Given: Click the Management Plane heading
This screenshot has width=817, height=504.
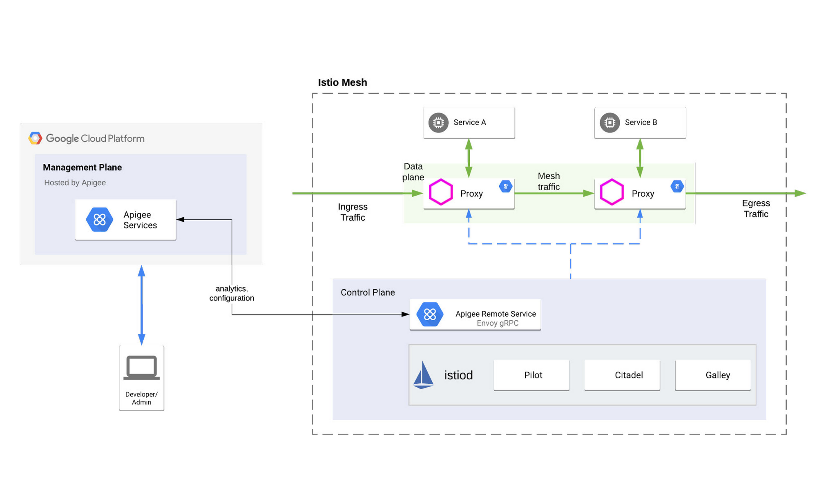Looking at the screenshot, I should (82, 167).
